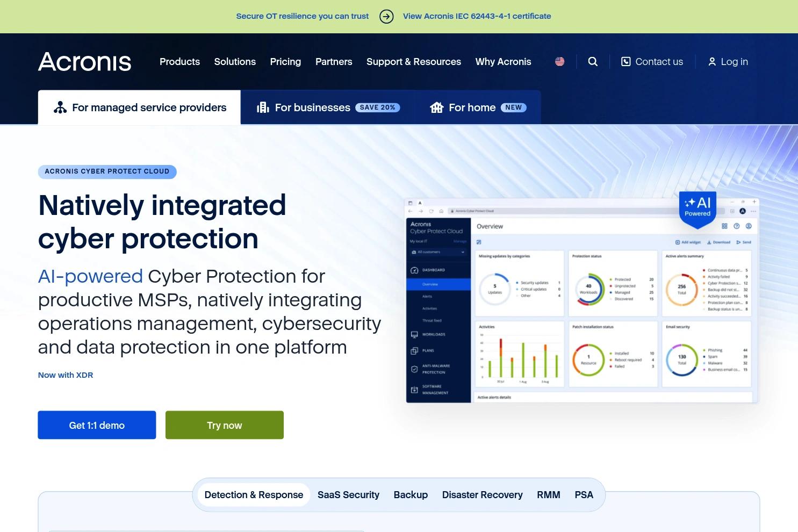This screenshot has width=798, height=532.
Task: Click Secure OT resilience you can trust link
Action: click(303, 16)
